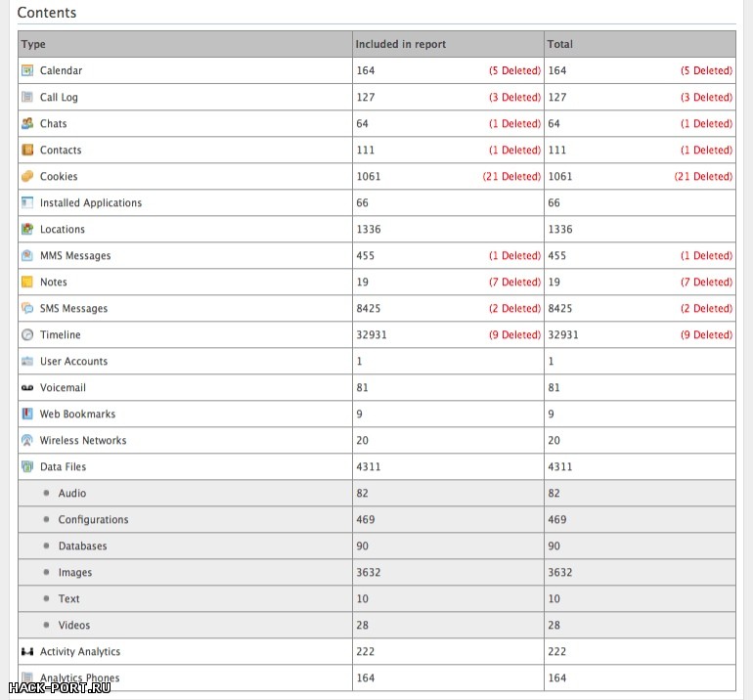This screenshot has width=753, height=700.
Task: Click the Timeline clock icon
Action: (27, 334)
